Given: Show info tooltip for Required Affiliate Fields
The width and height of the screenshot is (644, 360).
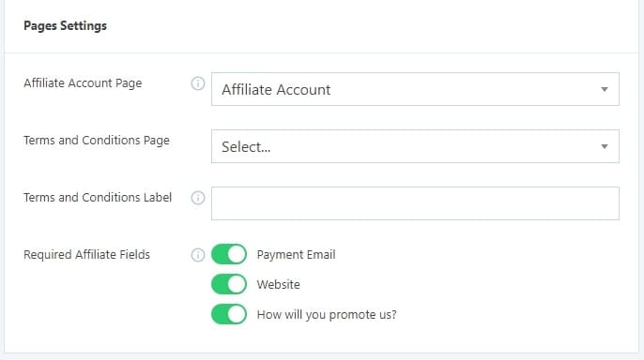Looking at the screenshot, I should (197, 255).
